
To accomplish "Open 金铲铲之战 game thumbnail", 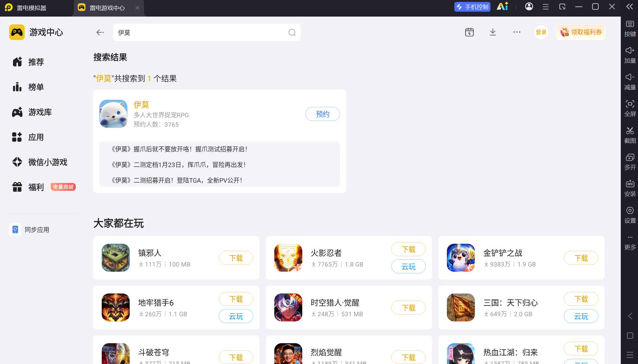I will [461, 258].
